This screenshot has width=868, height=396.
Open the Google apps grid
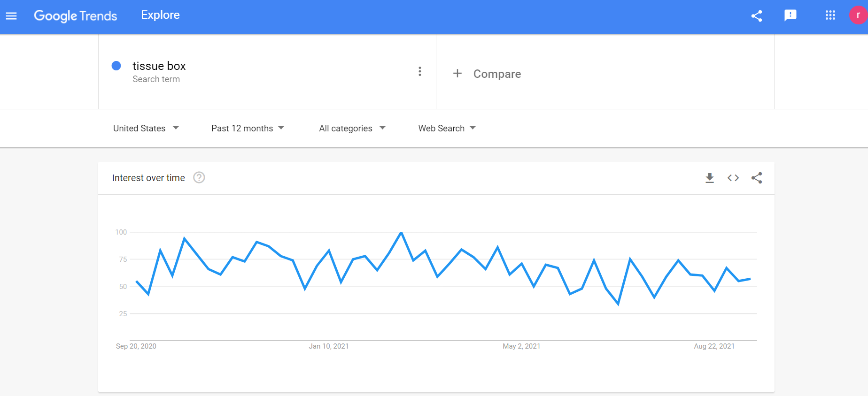(830, 15)
